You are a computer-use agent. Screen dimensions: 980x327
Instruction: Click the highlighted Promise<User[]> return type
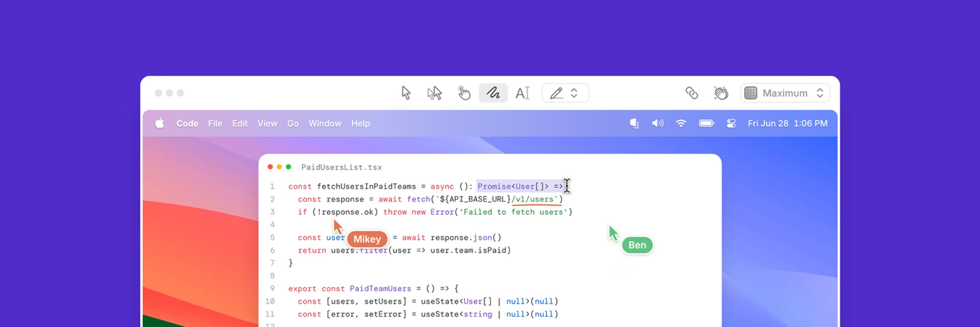click(513, 186)
